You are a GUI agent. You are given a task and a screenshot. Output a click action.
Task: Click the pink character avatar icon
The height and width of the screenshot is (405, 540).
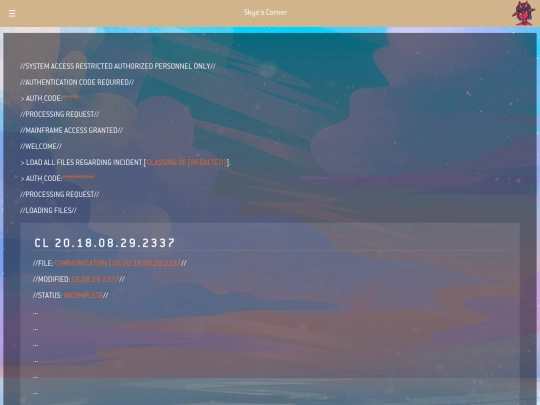[x=523, y=13]
